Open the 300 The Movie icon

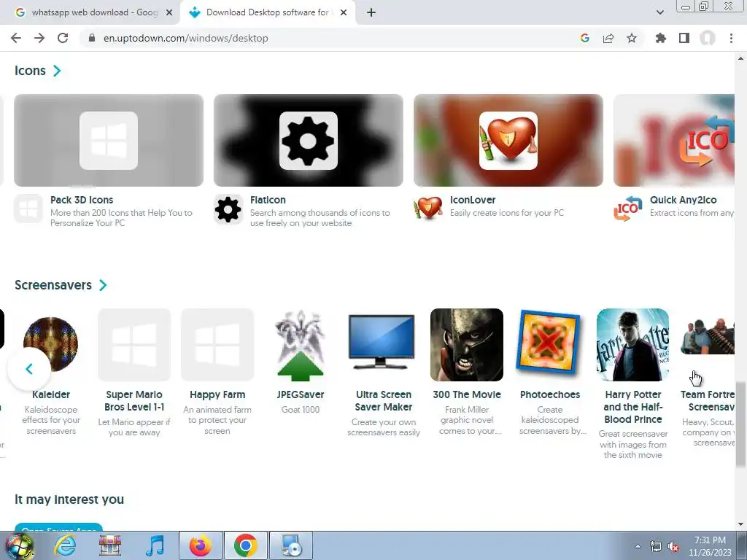click(x=466, y=345)
